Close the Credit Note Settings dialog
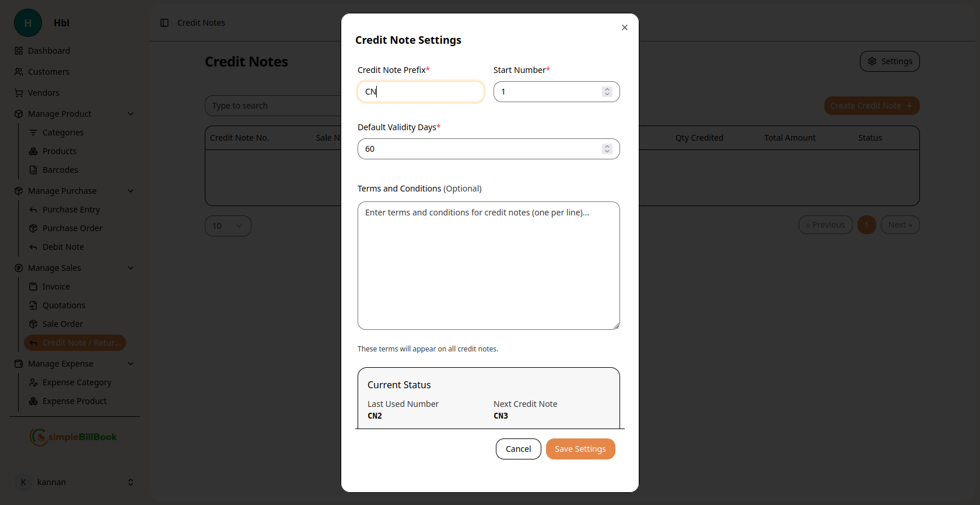This screenshot has height=505, width=980. coord(625,27)
